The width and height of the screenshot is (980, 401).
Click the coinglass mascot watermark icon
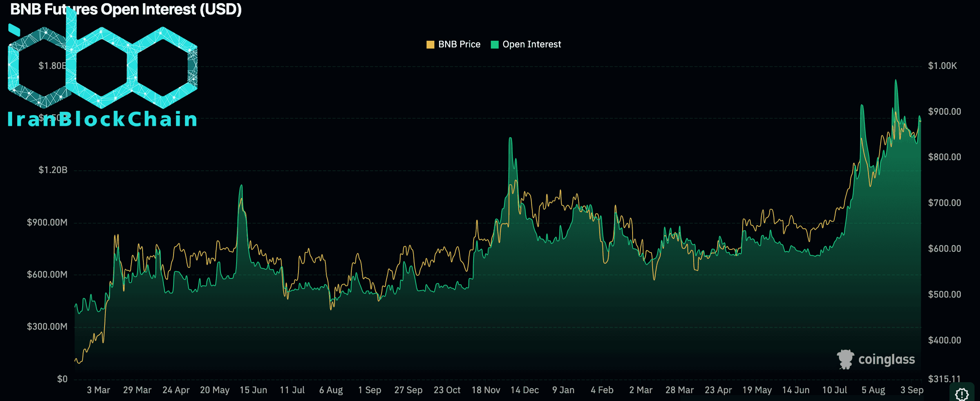[x=845, y=359]
